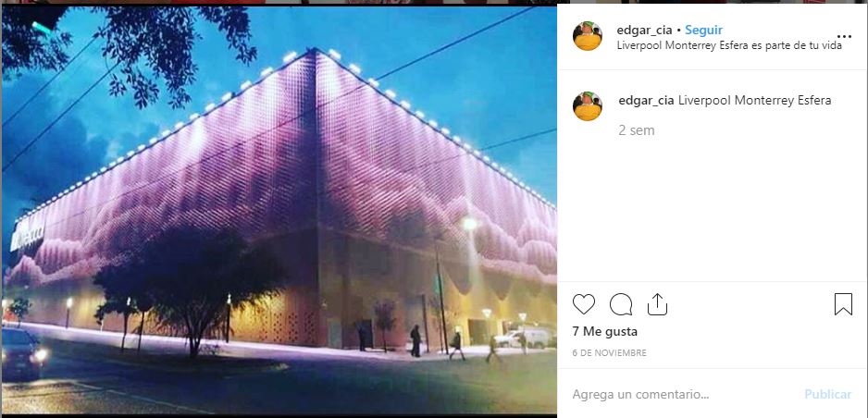The height and width of the screenshot is (418, 868).
Task: Click the edgar_cia avatar in the post header
Action: click(588, 36)
